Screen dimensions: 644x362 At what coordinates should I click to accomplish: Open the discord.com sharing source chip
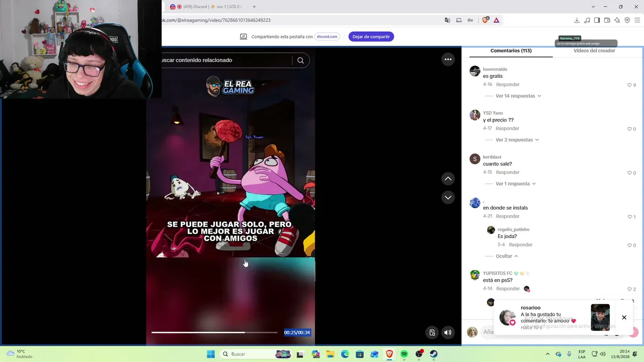[x=327, y=37]
